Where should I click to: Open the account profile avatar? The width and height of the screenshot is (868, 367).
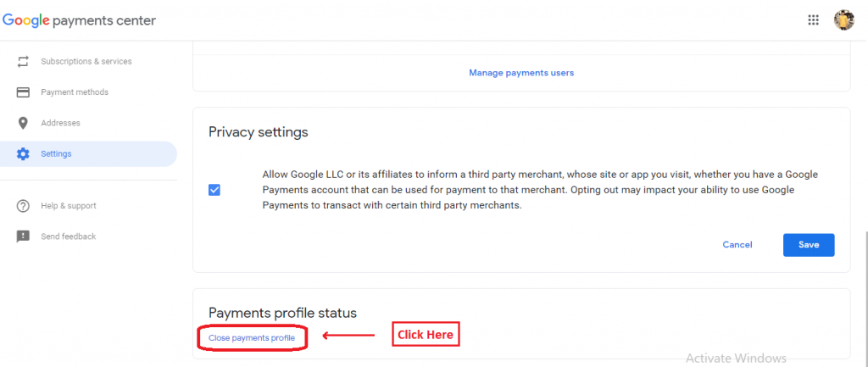(844, 20)
